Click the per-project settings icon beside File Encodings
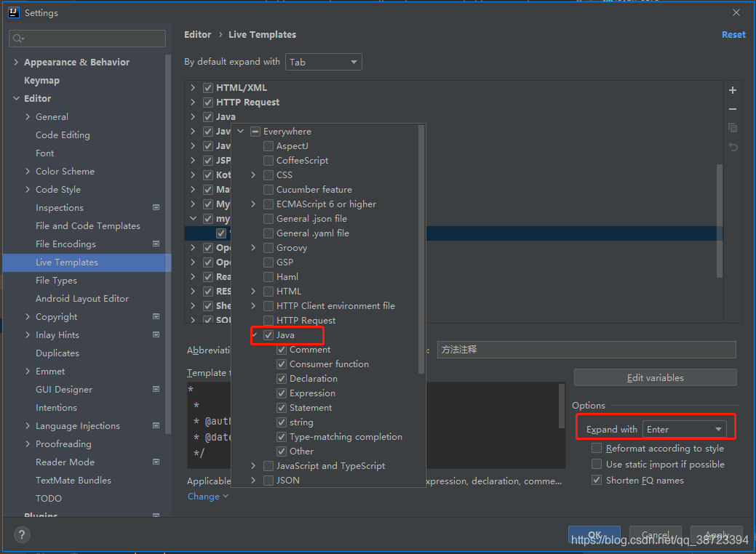Screen dimensions: 756x554 coord(156,244)
